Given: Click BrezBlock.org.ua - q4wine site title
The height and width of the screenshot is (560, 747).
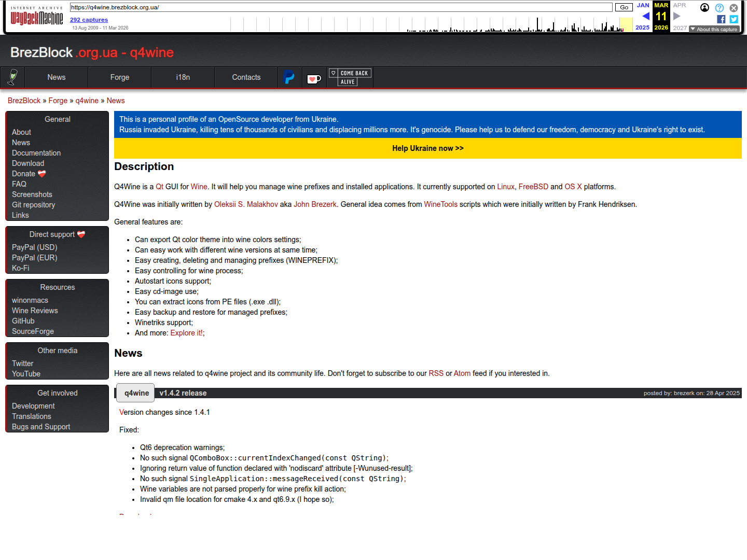Looking at the screenshot, I should (92, 52).
